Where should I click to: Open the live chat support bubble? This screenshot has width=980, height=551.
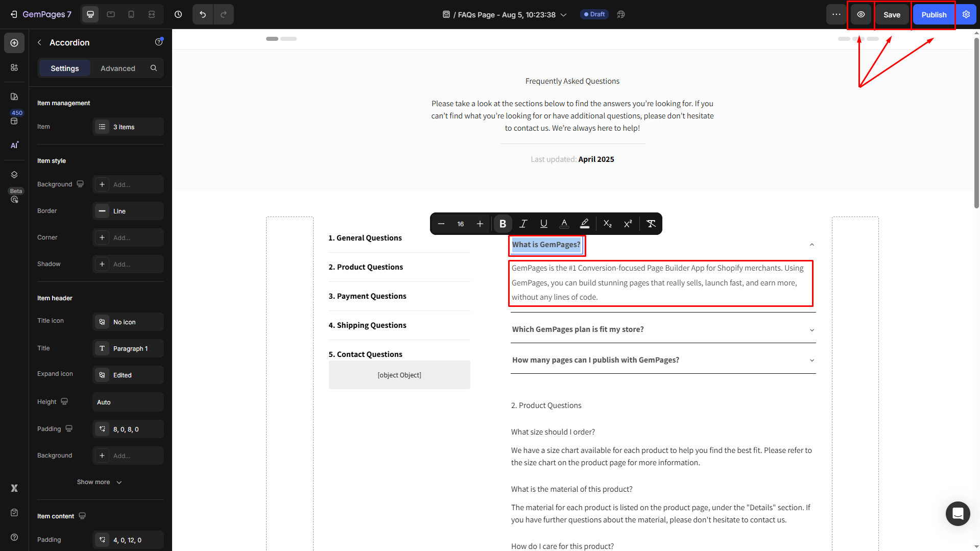(958, 513)
